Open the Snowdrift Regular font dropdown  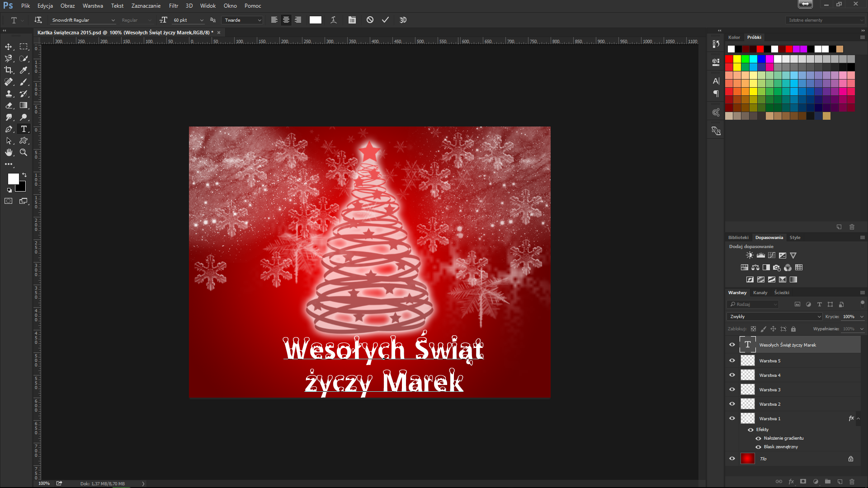click(113, 20)
